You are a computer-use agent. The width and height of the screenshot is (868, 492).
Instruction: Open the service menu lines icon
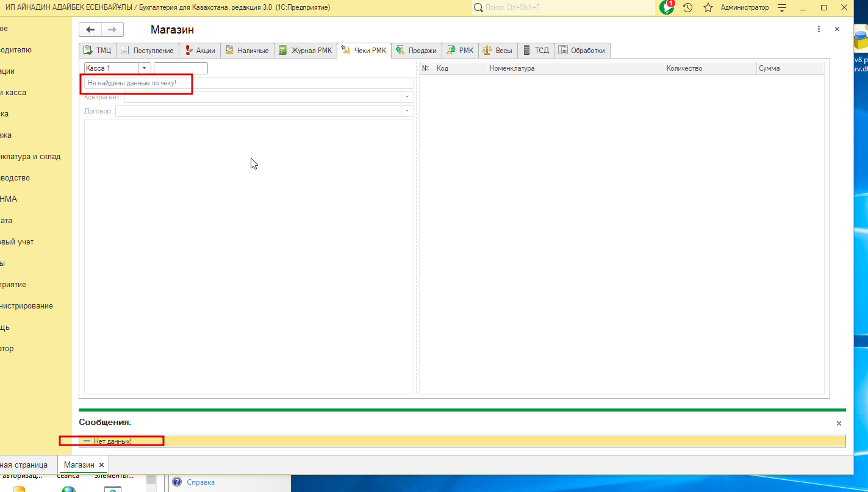click(x=783, y=8)
